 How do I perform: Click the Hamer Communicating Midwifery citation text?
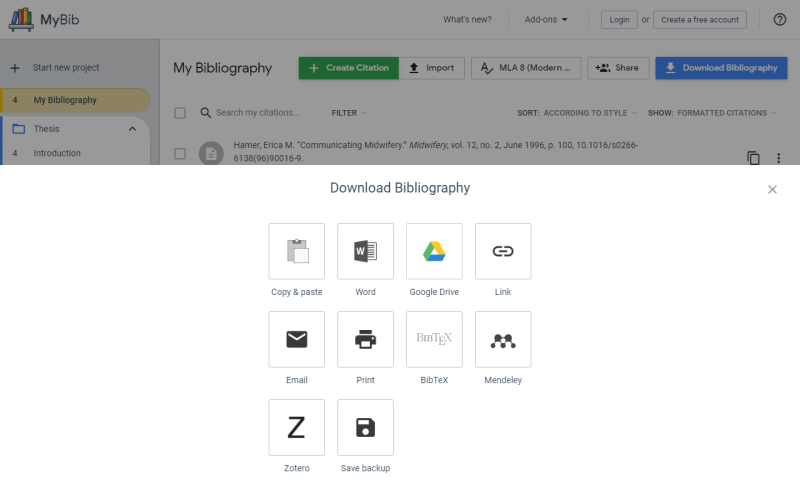tap(436, 152)
